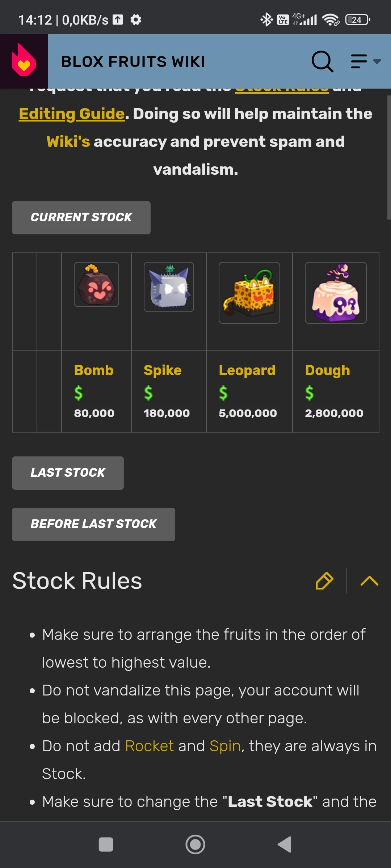Open the Dough fruit image
The image size is (391, 868).
pyautogui.click(x=336, y=293)
